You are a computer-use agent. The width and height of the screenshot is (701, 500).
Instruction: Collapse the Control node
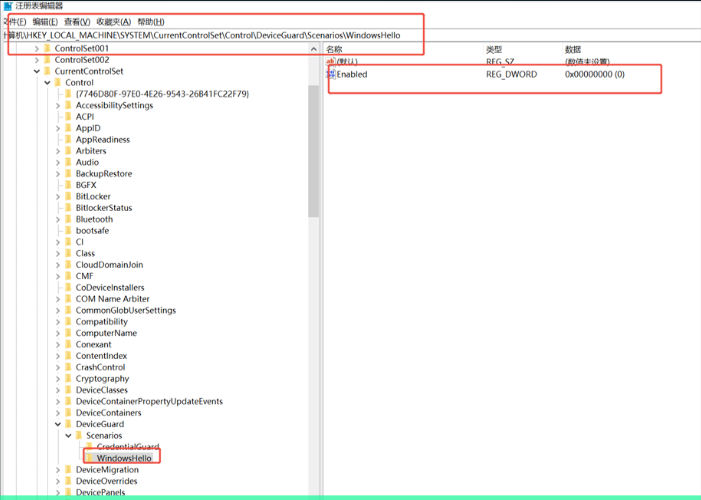point(47,83)
